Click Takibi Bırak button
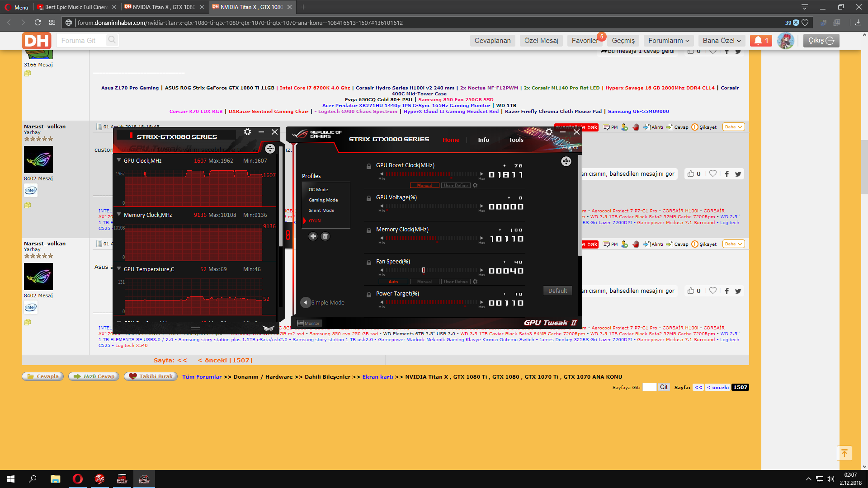Screen dimensions: 868x488 (x=151, y=376)
